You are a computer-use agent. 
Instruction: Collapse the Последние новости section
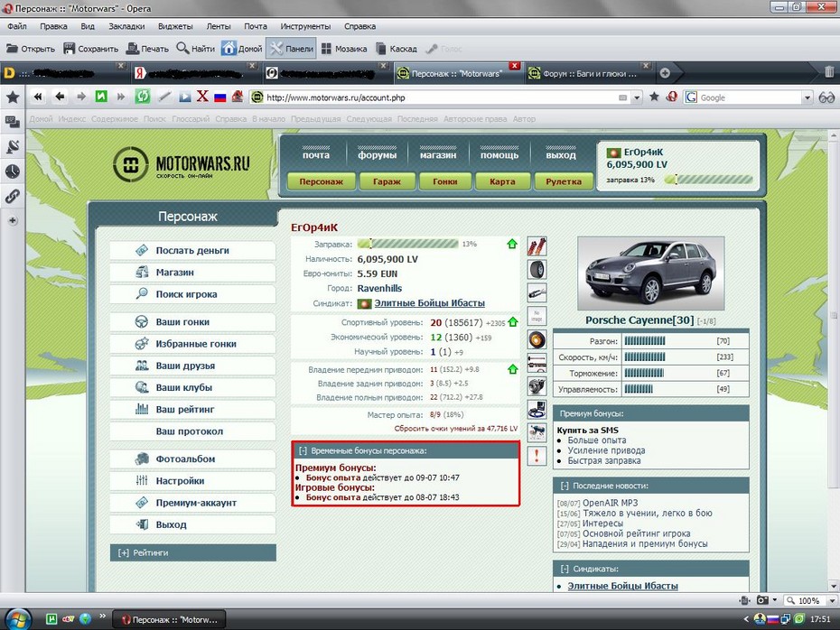tap(565, 486)
